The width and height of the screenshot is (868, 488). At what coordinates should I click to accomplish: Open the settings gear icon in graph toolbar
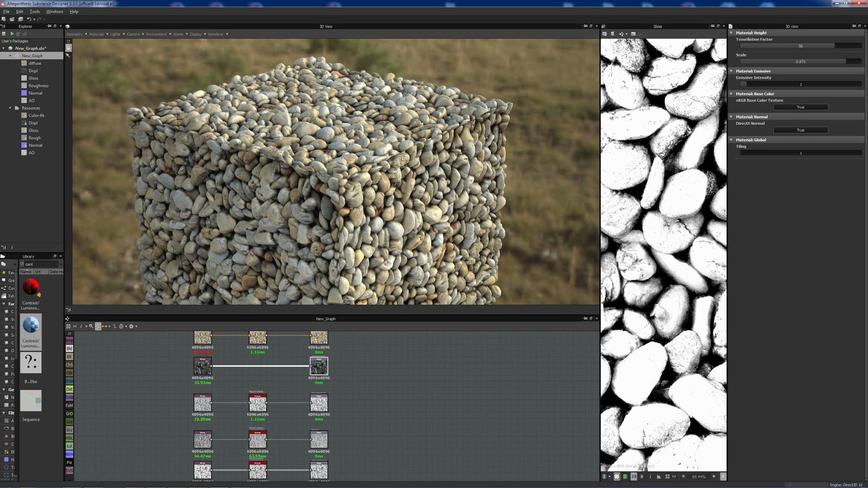[x=131, y=326]
